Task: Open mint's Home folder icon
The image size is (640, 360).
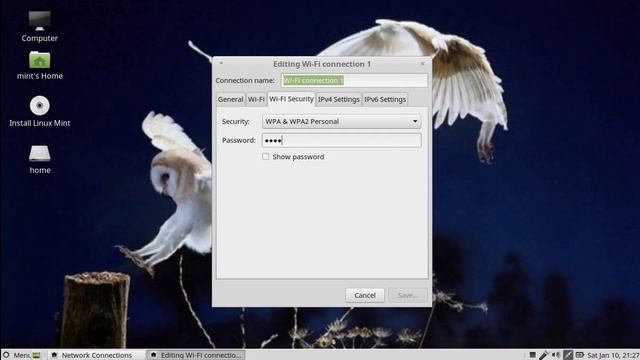Action: 40,60
